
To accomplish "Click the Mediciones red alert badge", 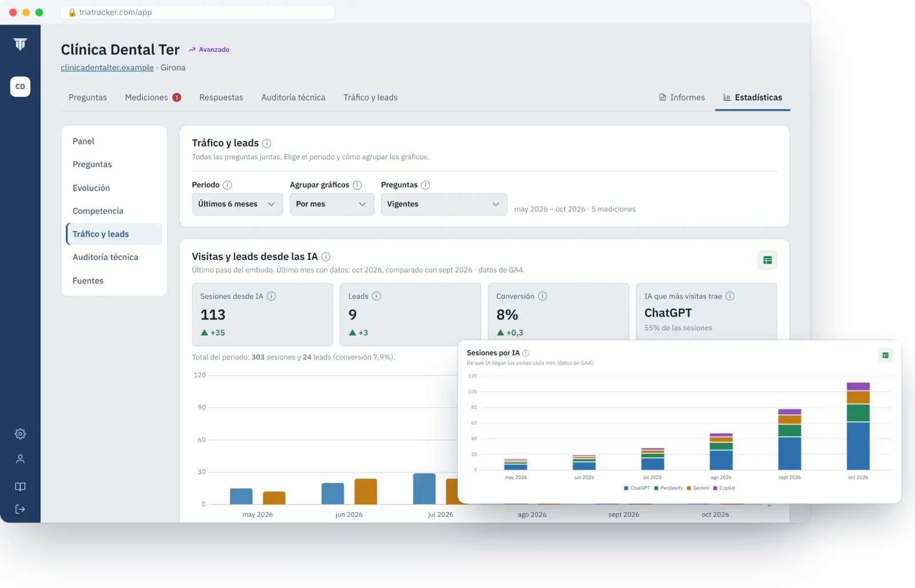I will 177,97.
